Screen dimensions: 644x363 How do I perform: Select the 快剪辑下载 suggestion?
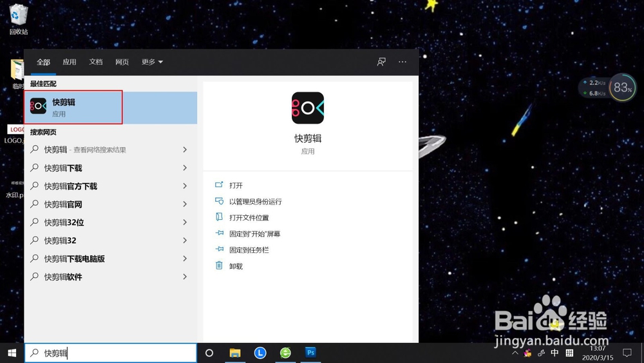(111, 168)
